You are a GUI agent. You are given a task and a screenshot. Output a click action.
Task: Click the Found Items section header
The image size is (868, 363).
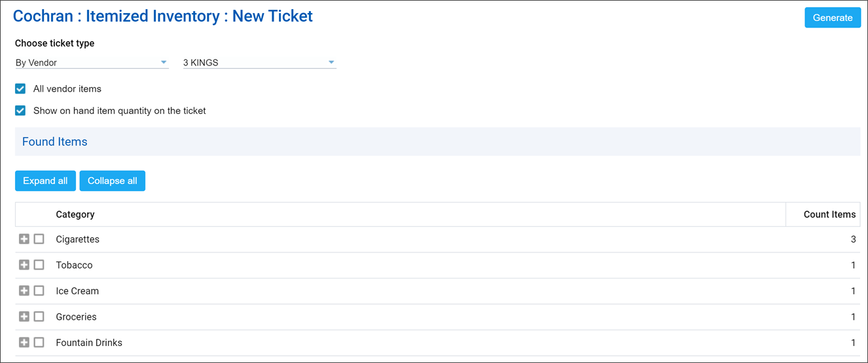pos(55,142)
